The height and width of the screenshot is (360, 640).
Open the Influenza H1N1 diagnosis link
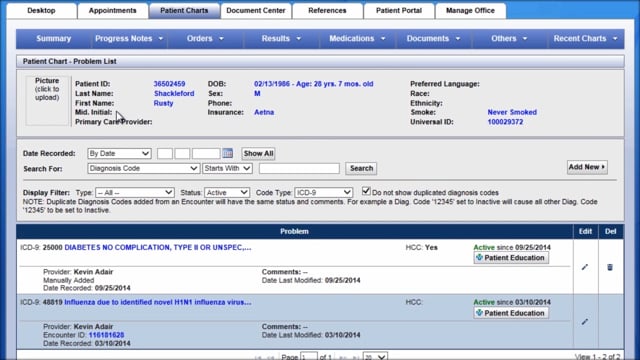(x=158, y=302)
